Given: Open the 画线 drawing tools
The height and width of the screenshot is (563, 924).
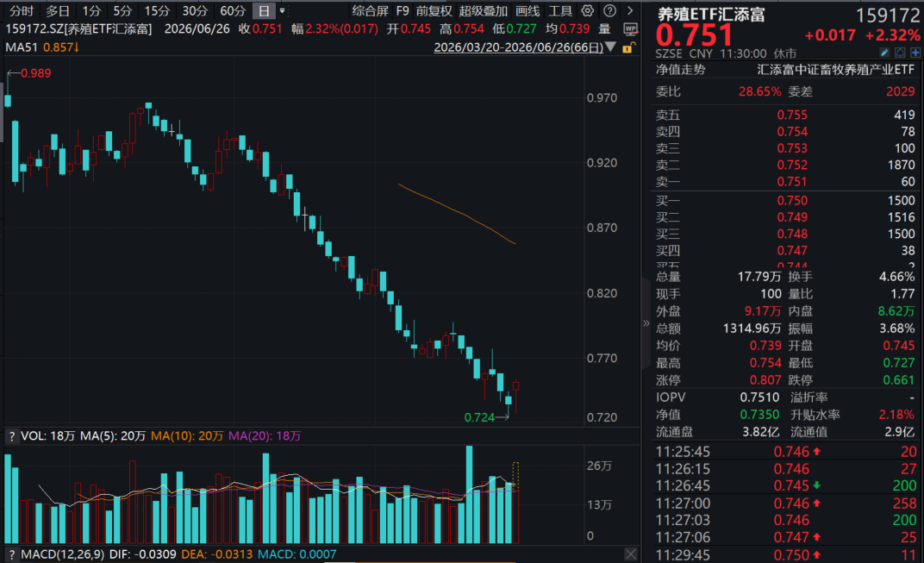Looking at the screenshot, I should (528, 10).
